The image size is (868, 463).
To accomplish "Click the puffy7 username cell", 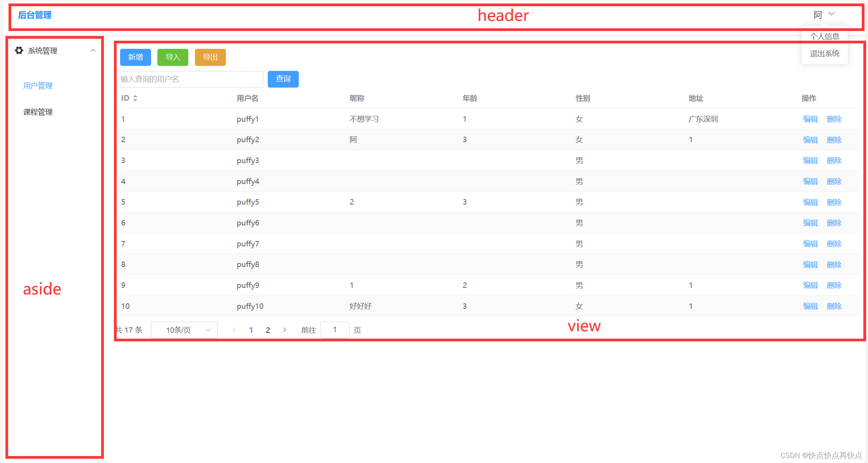I will (x=248, y=244).
